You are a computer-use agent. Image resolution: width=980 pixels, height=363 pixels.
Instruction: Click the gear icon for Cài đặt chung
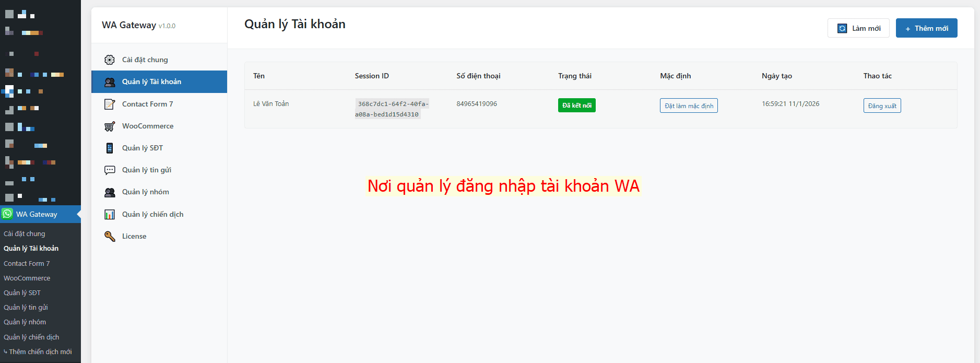(x=110, y=60)
